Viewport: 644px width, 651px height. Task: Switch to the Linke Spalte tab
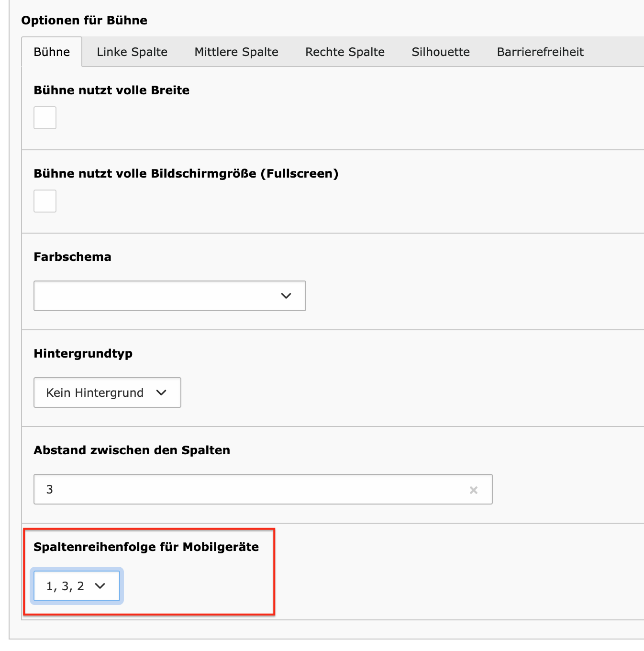[x=132, y=52]
